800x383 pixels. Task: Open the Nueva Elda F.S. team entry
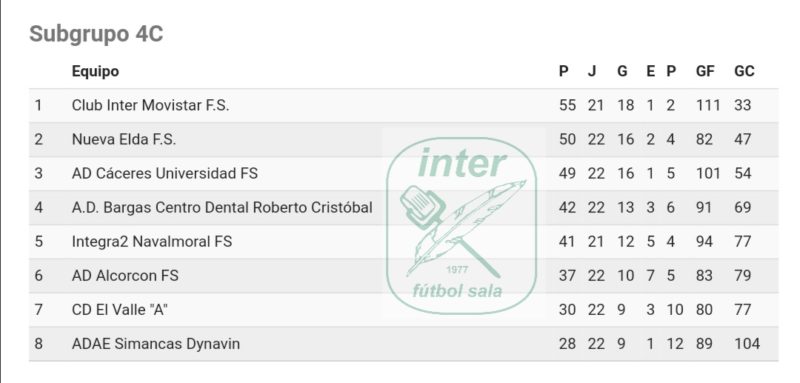coord(124,139)
